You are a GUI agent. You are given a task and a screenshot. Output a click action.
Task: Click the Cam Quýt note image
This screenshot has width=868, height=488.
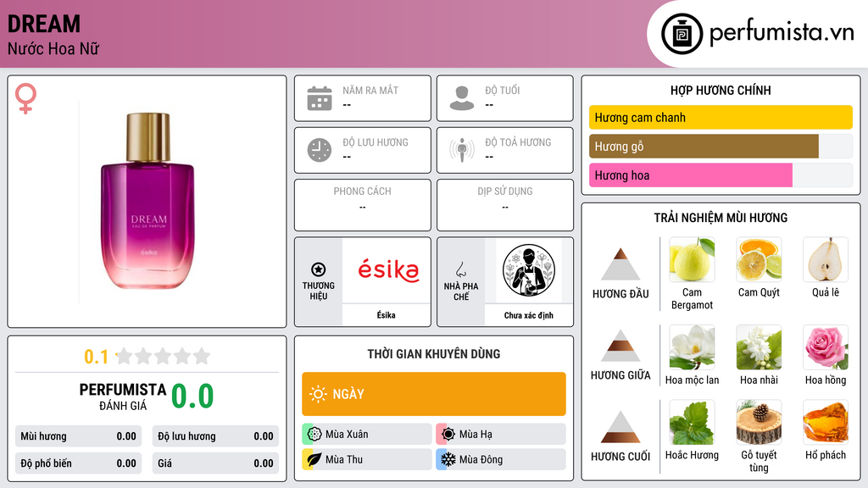pos(759,259)
